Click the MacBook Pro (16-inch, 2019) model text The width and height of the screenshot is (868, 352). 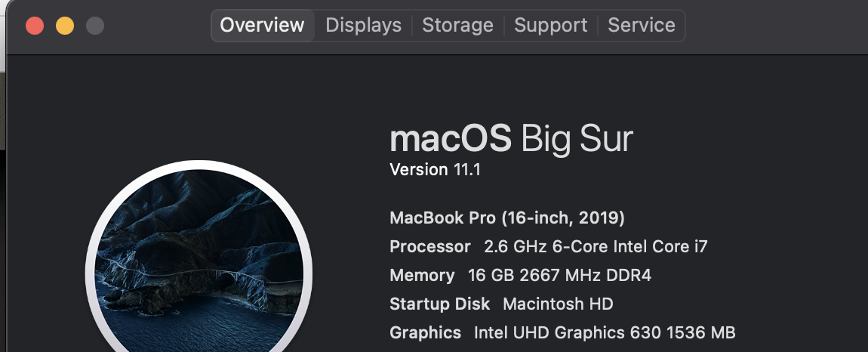click(x=507, y=218)
